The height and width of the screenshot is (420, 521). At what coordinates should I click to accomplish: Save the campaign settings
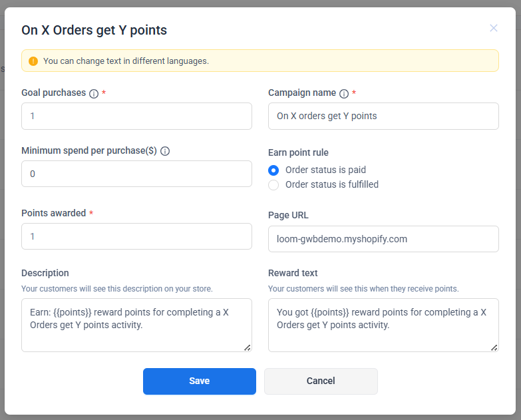[x=199, y=381]
